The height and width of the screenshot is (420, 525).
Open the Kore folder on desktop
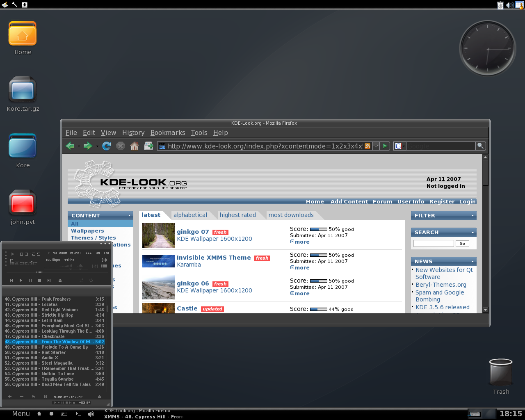pos(23,146)
